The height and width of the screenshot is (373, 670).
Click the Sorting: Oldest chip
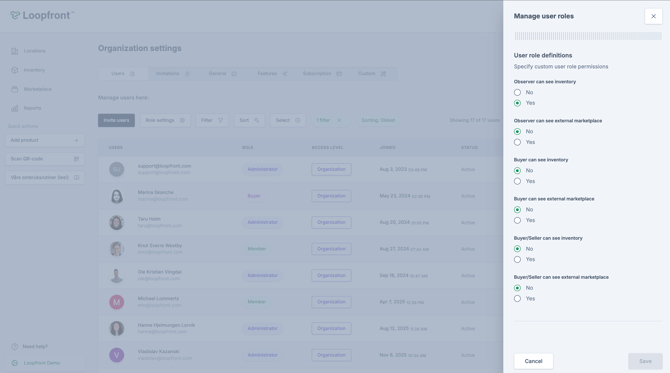point(378,120)
